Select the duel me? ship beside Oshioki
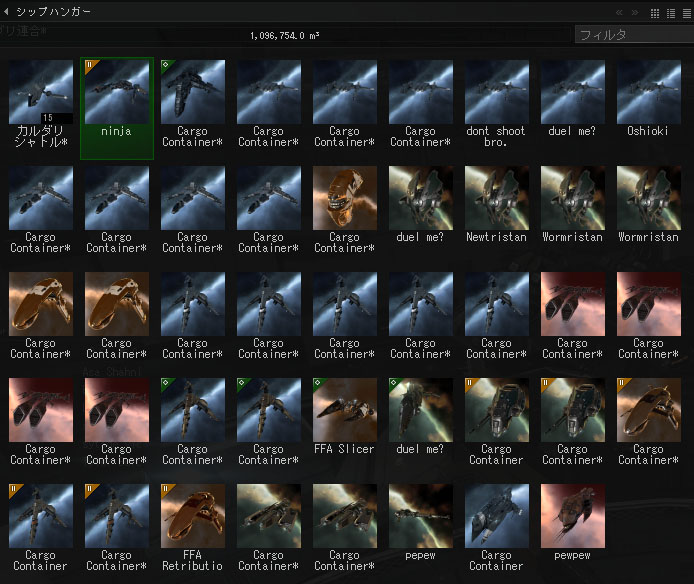 pos(573,99)
